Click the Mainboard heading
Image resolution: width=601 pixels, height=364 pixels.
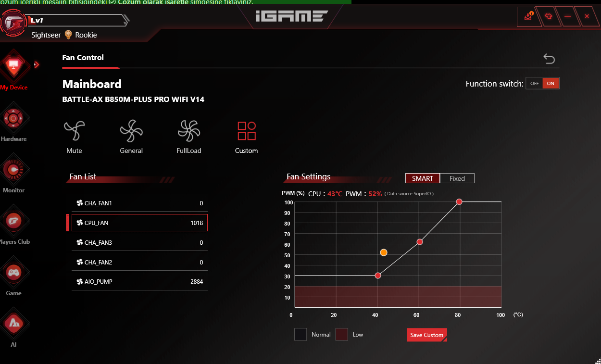[x=92, y=84]
